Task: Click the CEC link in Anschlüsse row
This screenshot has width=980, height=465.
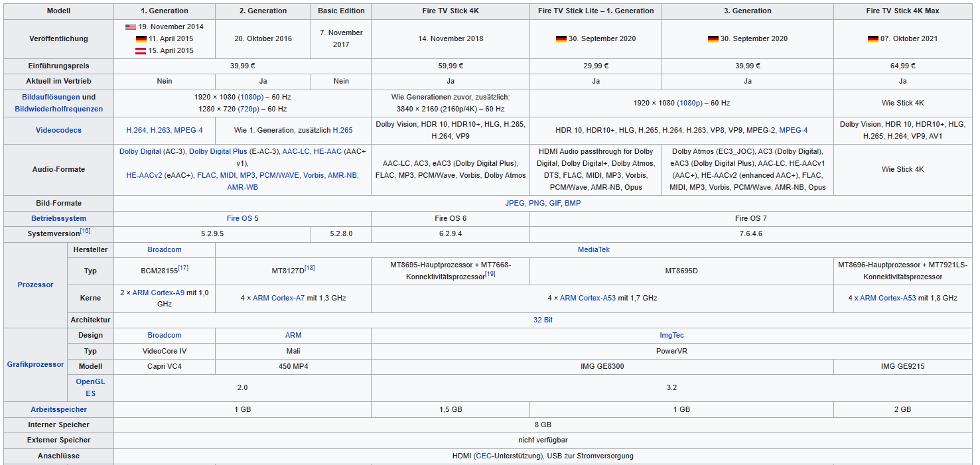Action: pyautogui.click(x=482, y=456)
